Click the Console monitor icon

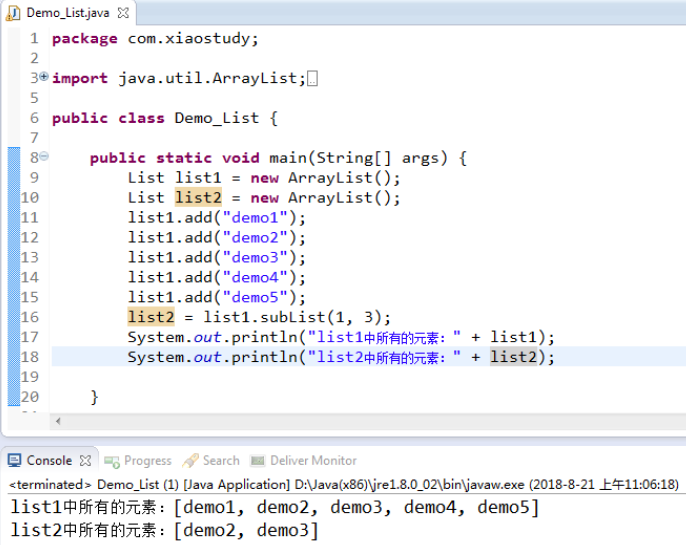[x=14, y=461]
